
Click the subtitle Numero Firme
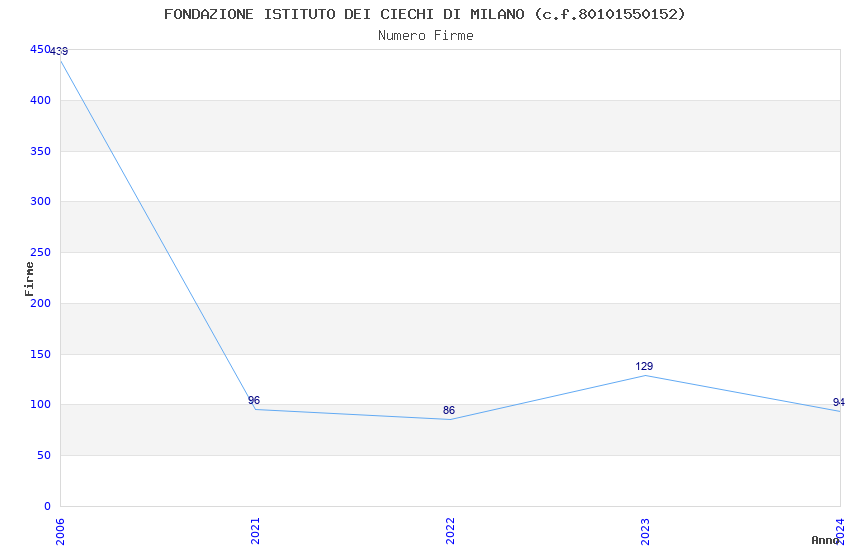click(x=426, y=35)
